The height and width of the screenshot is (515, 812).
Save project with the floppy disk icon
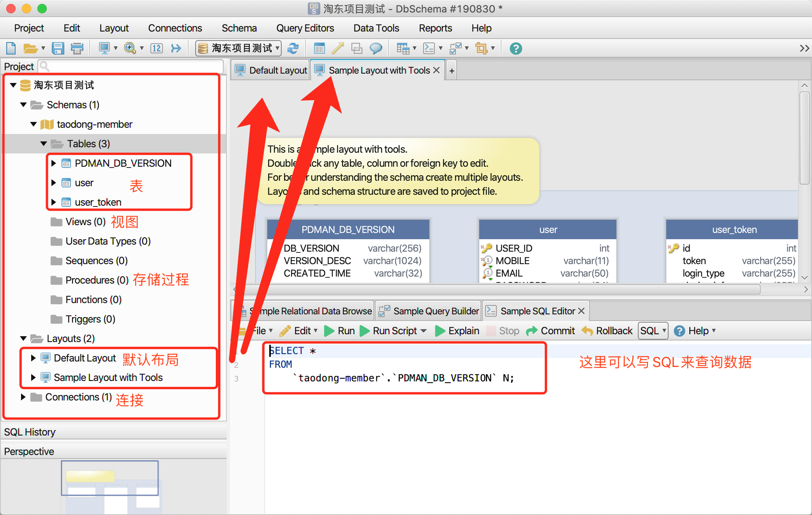point(58,48)
